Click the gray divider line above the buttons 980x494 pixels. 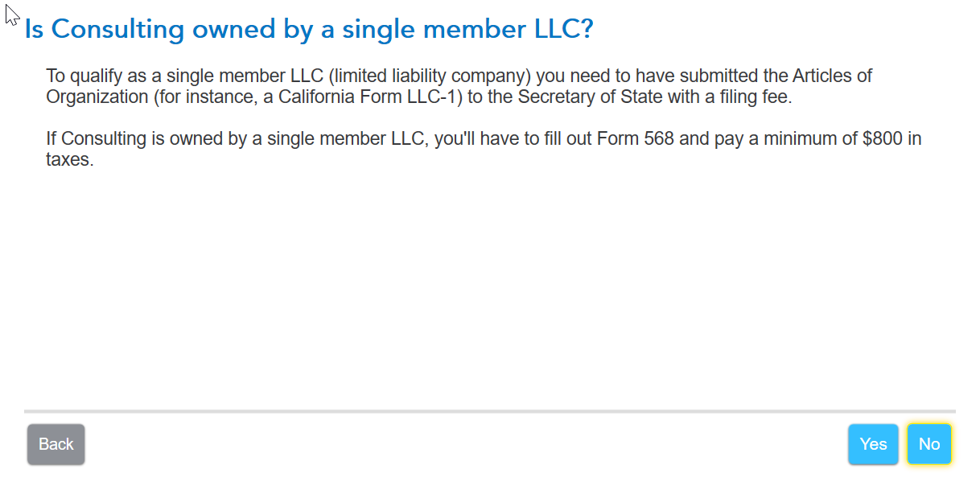pos(490,411)
